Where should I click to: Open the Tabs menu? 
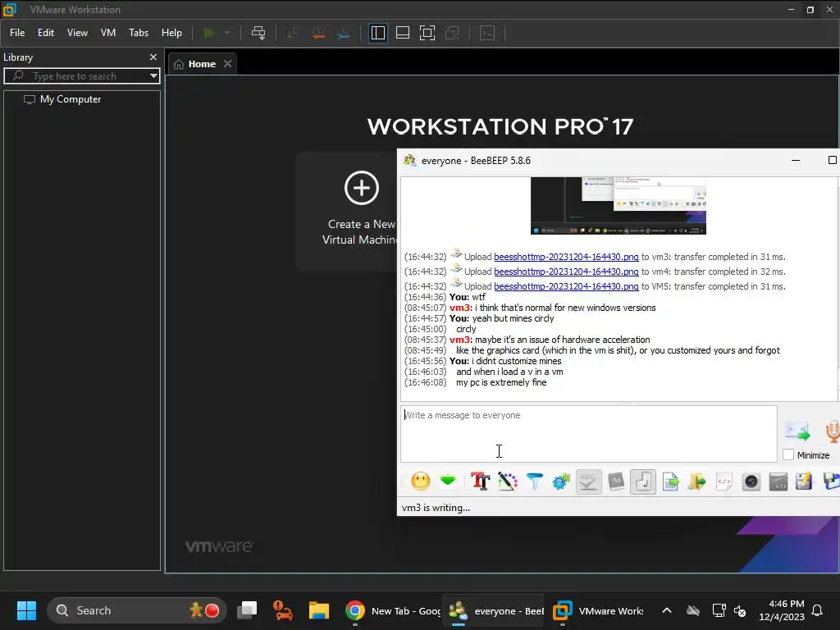[x=138, y=33]
